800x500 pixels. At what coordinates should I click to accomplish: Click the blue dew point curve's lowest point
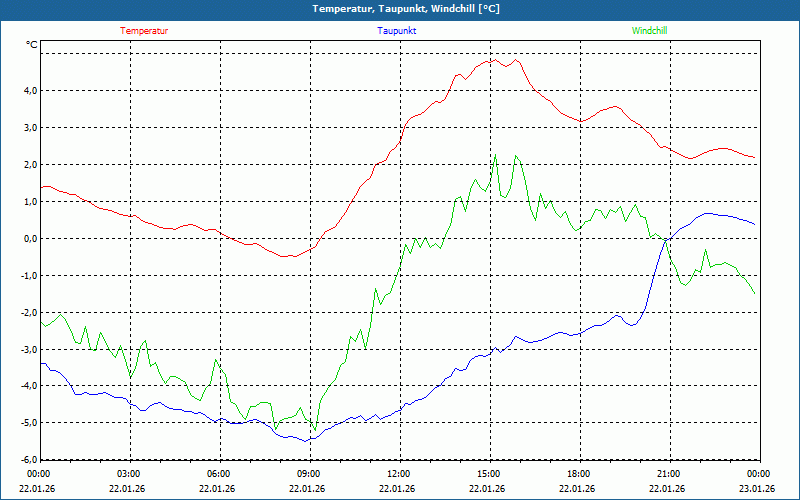(x=304, y=440)
